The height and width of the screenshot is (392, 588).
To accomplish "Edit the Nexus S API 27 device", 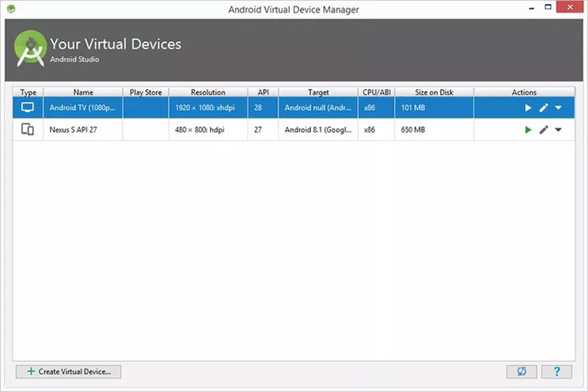I will [543, 130].
